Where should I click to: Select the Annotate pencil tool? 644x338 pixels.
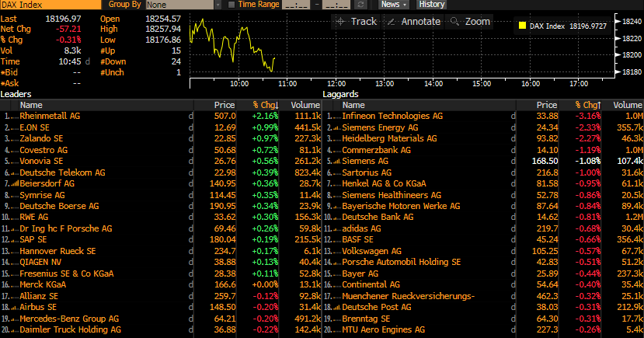pyautogui.click(x=414, y=21)
